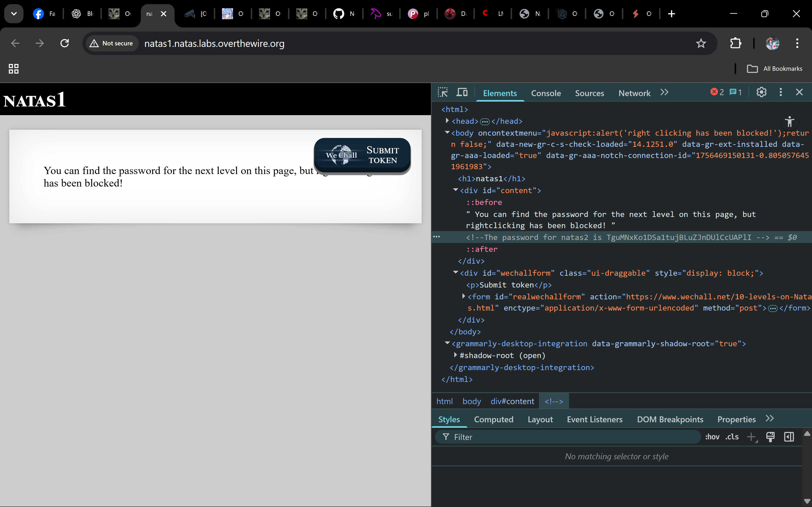Show more DevTools tabs chevron
This screenshot has height=507, width=812.
tap(664, 92)
